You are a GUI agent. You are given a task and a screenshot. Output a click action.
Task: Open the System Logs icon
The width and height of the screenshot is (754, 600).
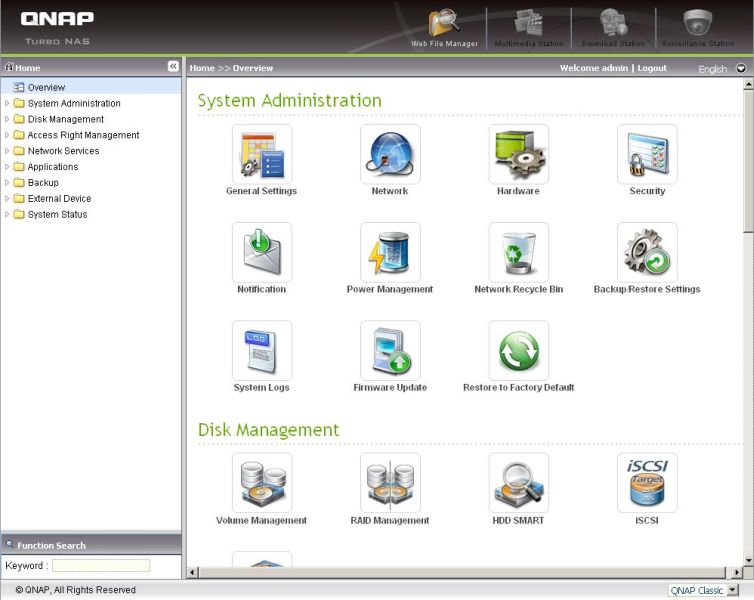262,350
